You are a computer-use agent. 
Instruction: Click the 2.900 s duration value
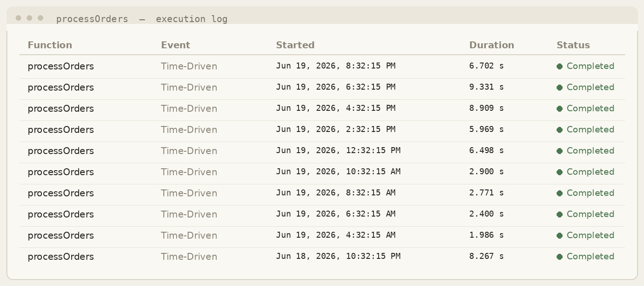486,172
